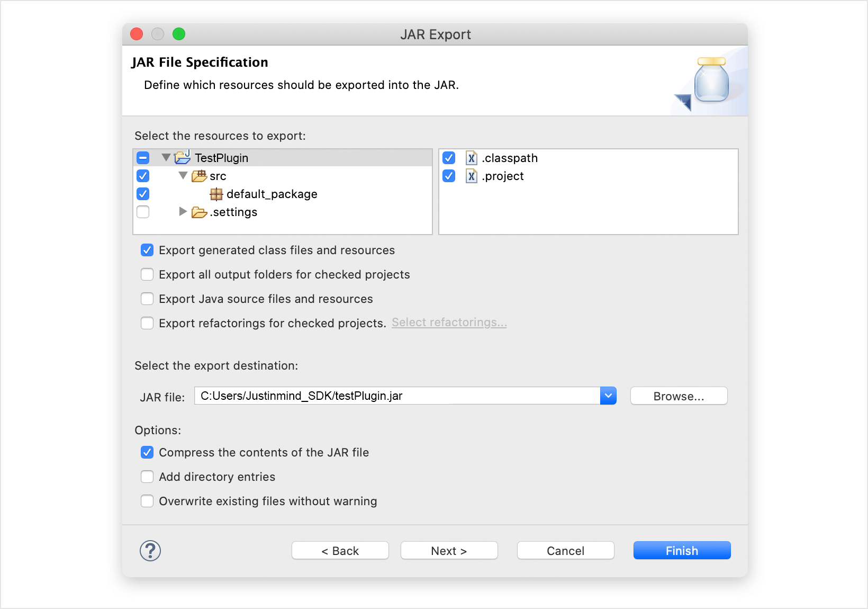Click the .settings folder icon
This screenshot has height=609, width=868.
pyautogui.click(x=199, y=212)
